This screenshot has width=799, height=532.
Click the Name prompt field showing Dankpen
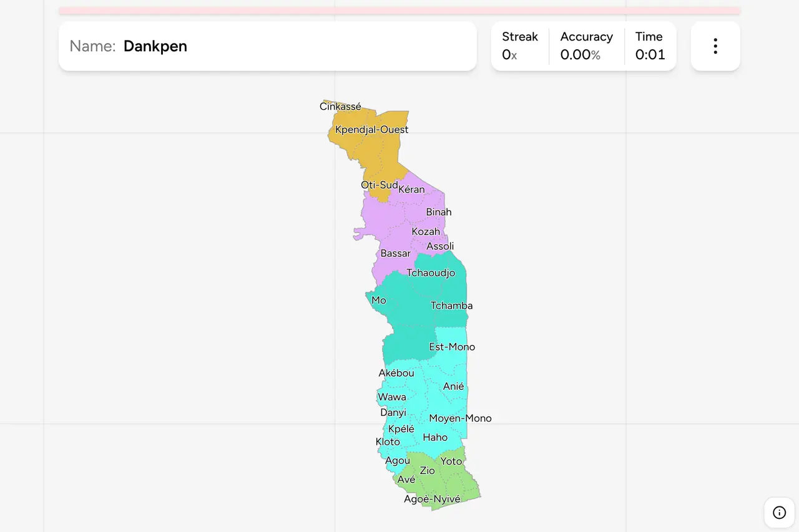(268, 46)
